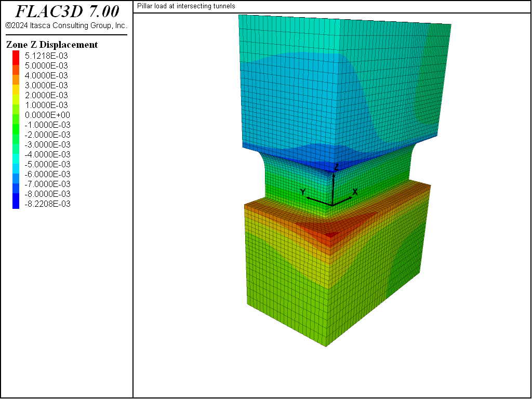This screenshot has width=532, height=399.
Task: Click the dark blue legend swatch beside -8.2208E-03
Action: tap(16, 201)
